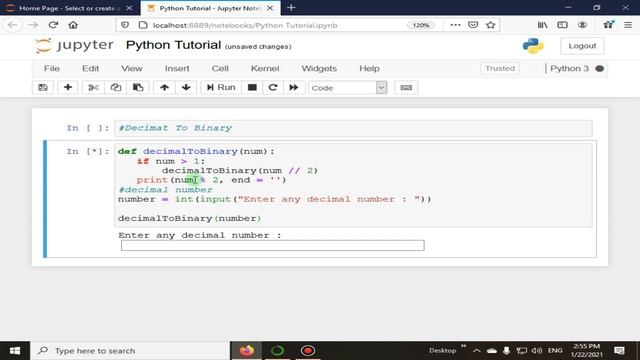Paste cells below icon
Image resolution: width=640 pixels, height=360 pixels.
138,87
